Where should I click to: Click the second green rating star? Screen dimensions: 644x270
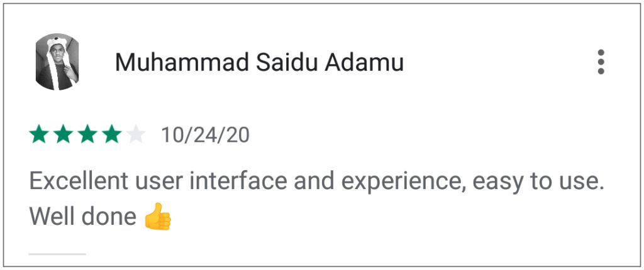pyautogui.click(x=64, y=134)
